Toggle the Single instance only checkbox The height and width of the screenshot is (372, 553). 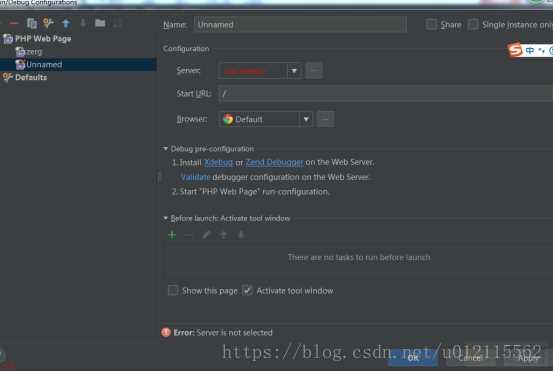point(473,25)
